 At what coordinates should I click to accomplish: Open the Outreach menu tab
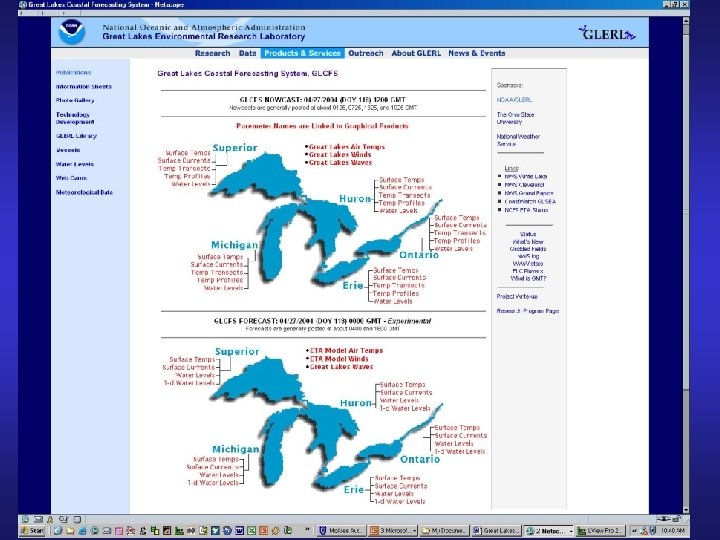pyautogui.click(x=366, y=53)
